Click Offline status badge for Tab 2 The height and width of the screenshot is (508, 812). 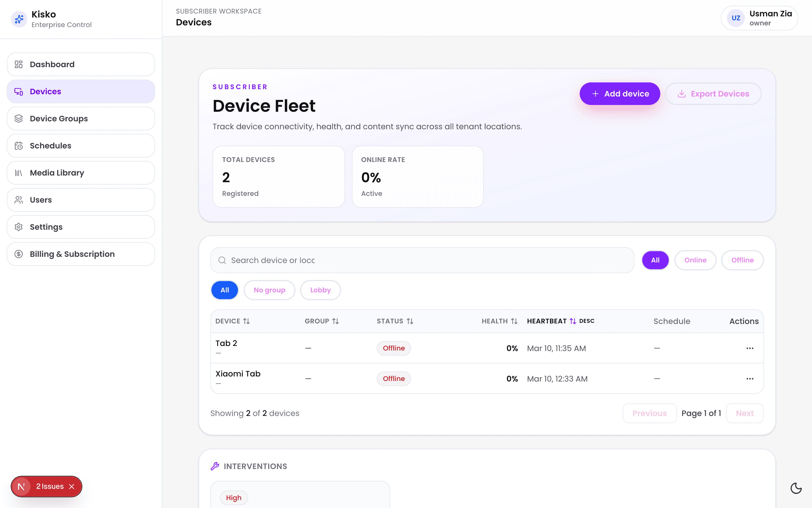click(394, 348)
